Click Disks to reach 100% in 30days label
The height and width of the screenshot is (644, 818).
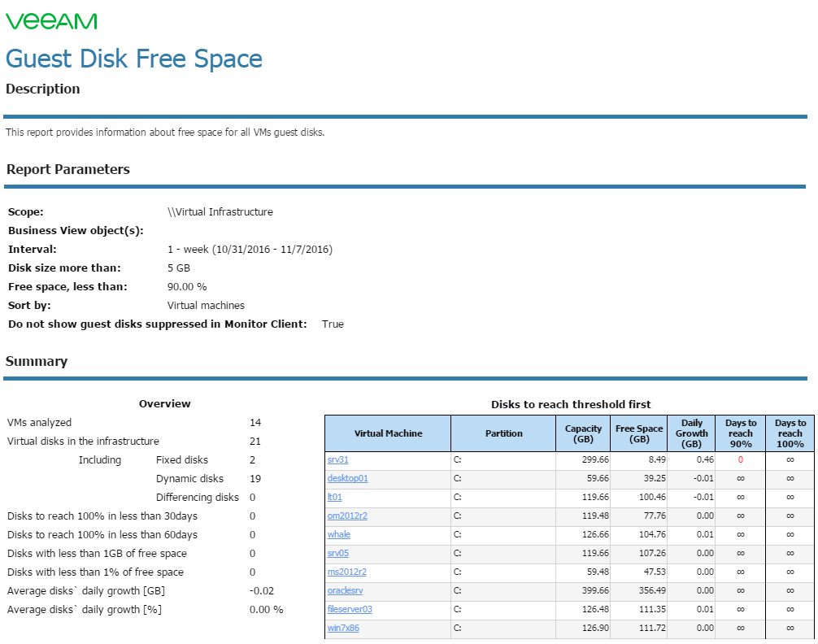pyautogui.click(x=102, y=516)
